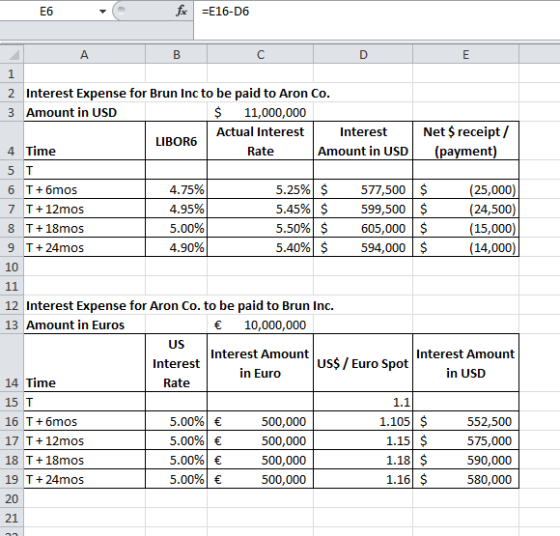Select the 1.105 spot rate cell
560x536 pixels.
(363, 421)
